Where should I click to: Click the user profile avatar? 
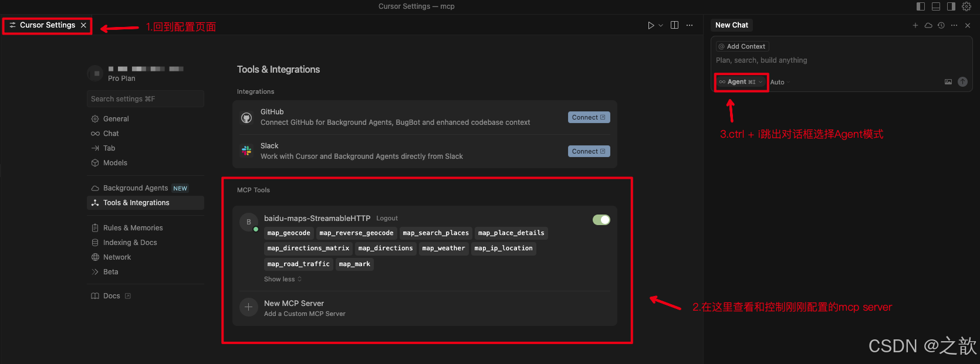(96, 73)
